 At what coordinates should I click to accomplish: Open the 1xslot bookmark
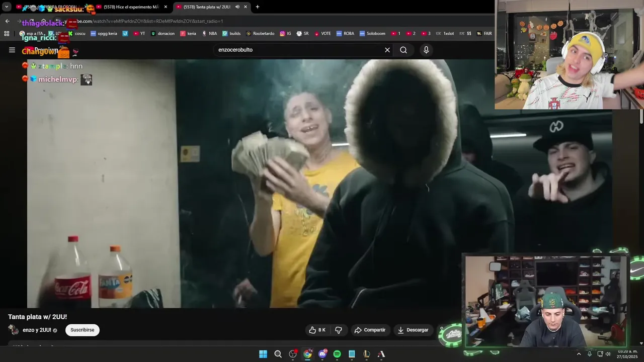pyautogui.click(x=445, y=34)
